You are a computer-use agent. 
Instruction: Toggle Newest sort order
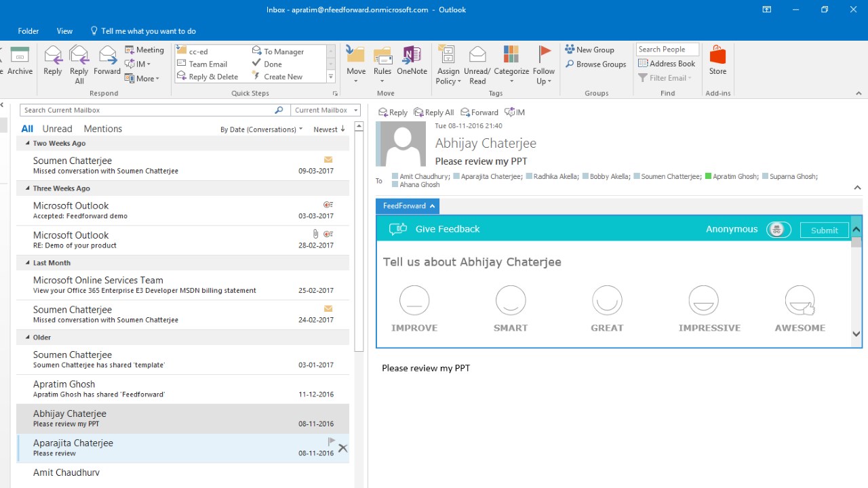pyautogui.click(x=330, y=129)
